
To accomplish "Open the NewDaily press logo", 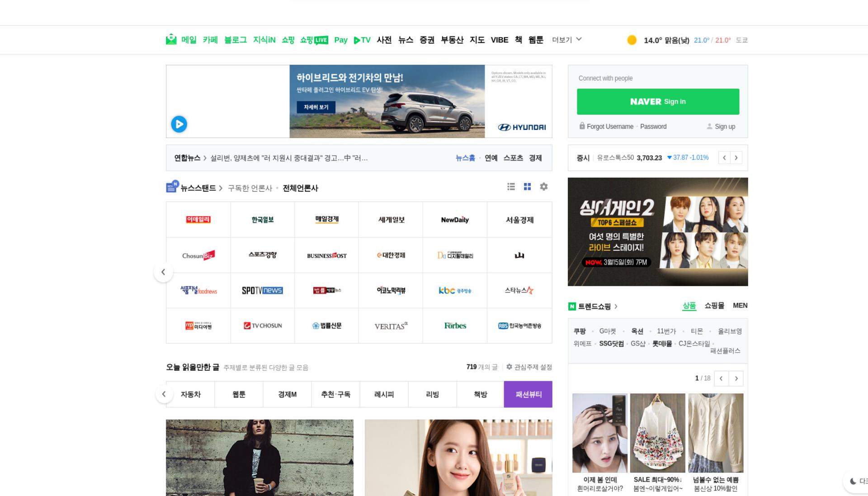I will pyautogui.click(x=455, y=220).
